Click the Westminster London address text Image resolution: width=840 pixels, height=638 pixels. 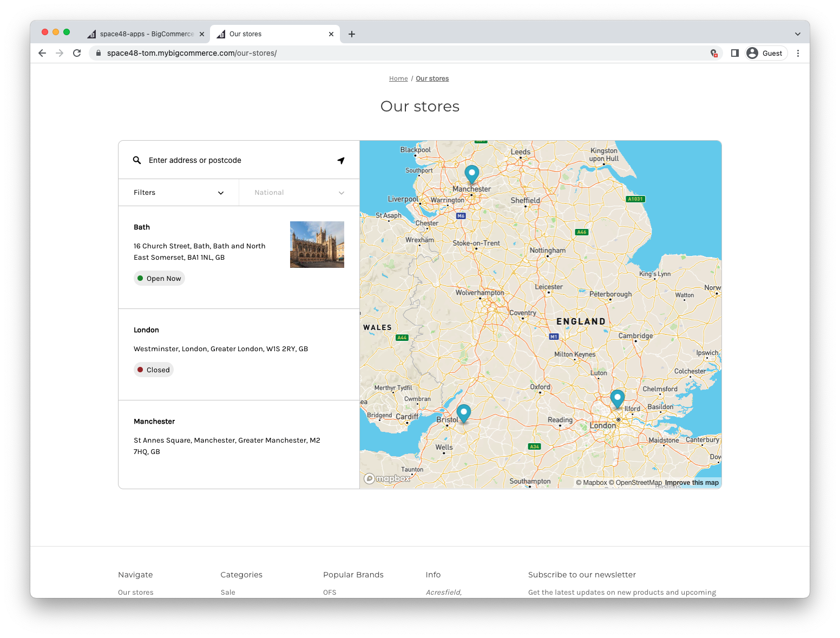221,349
